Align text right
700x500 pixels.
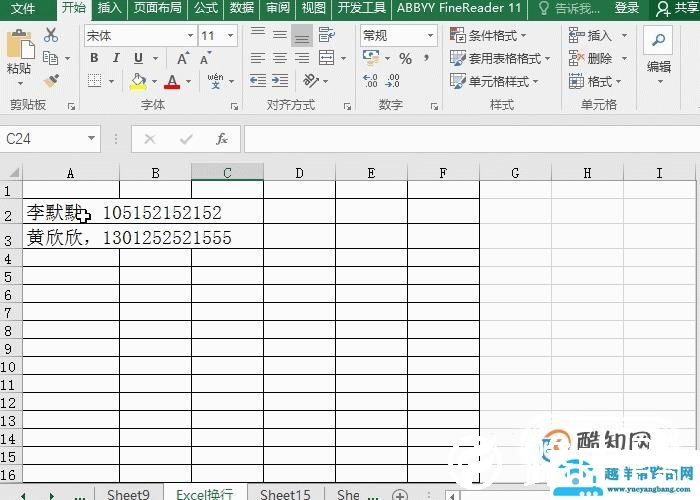[302, 58]
